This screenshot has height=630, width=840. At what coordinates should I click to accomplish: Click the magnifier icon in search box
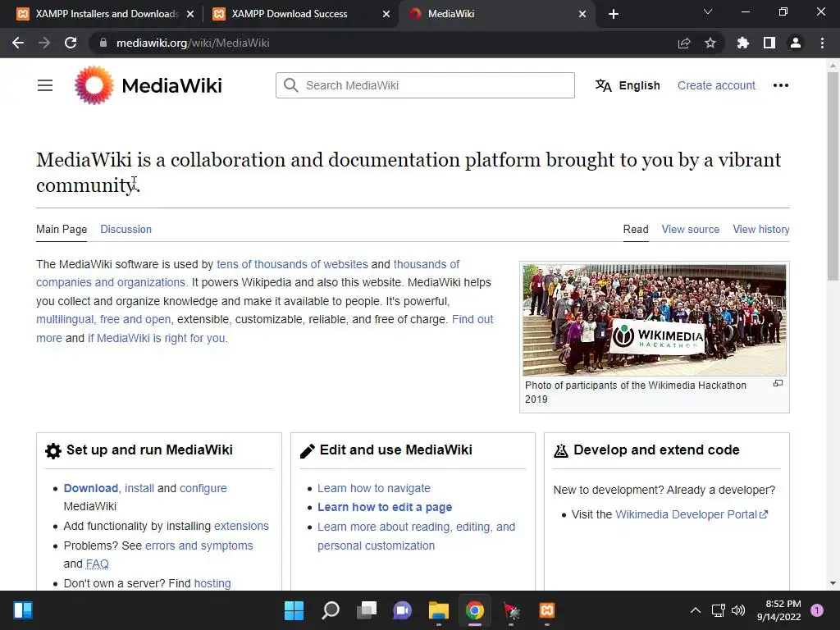291,85
